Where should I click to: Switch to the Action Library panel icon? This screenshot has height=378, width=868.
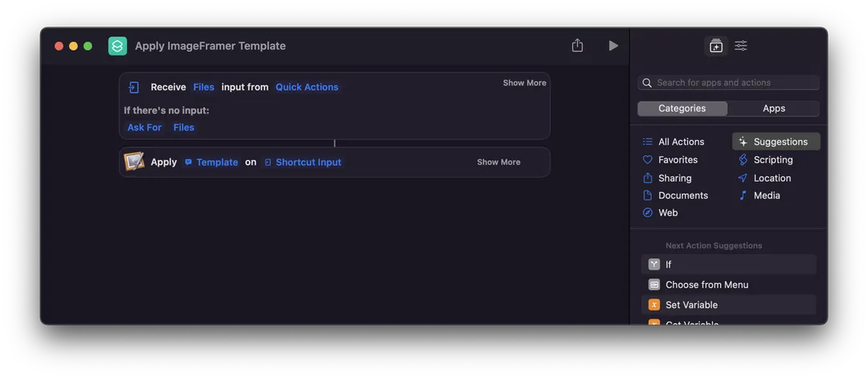point(716,46)
